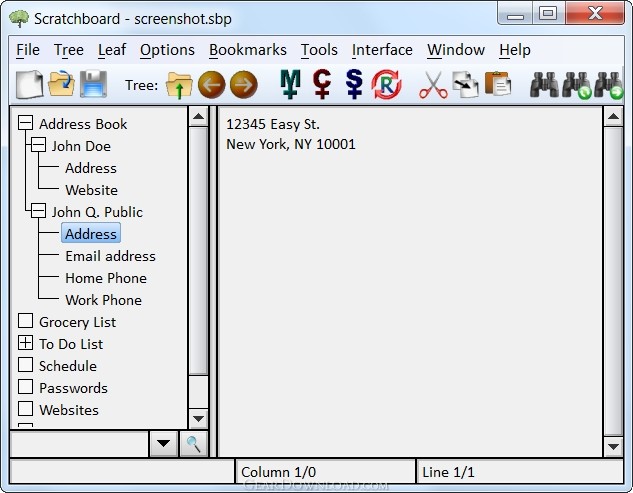Select the John Doe label
Screen dimensions: 633x493
click(x=81, y=146)
